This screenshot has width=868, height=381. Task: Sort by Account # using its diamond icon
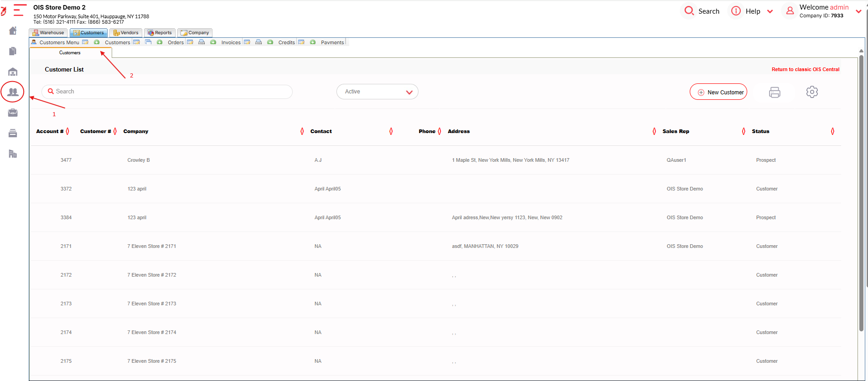tap(67, 131)
